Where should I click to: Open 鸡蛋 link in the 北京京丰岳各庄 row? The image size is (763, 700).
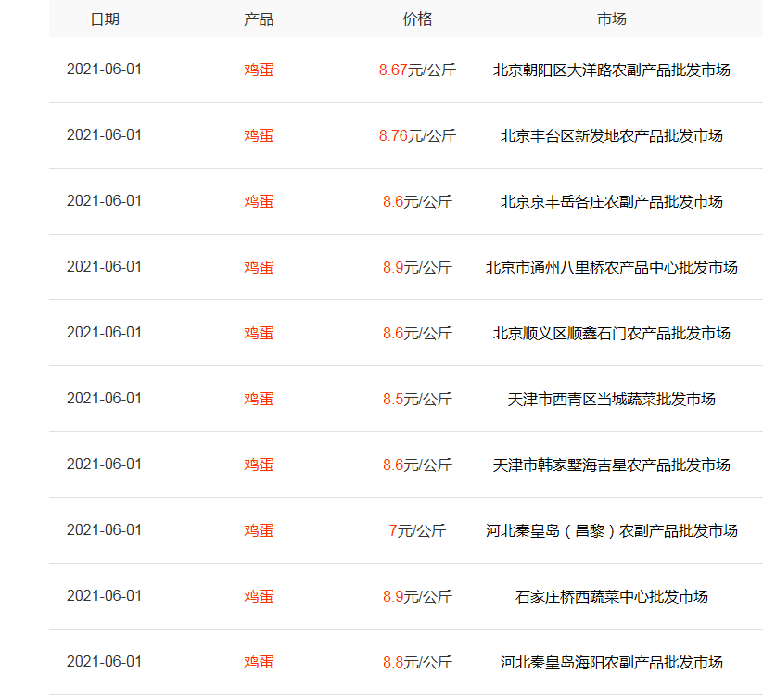coord(259,201)
